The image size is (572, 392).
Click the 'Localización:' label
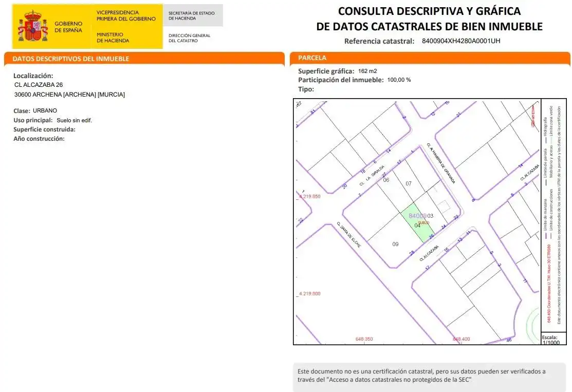click(33, 76)
